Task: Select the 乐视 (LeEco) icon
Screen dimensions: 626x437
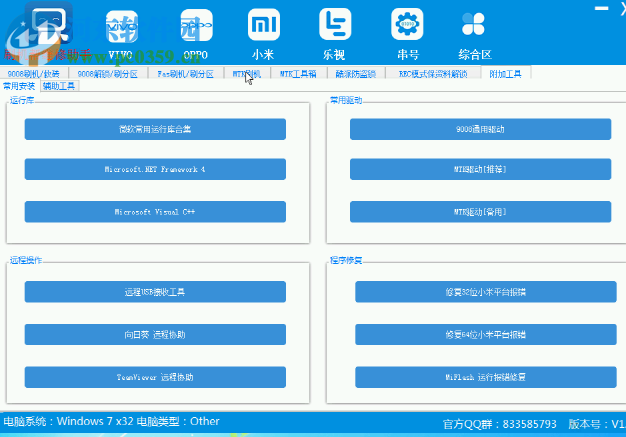Action: 335,24
